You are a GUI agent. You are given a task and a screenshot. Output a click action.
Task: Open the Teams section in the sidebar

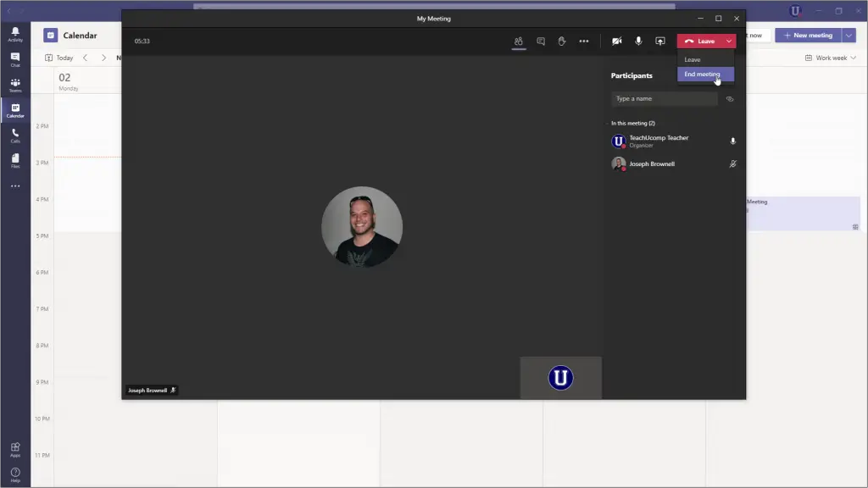click(15, 86)
